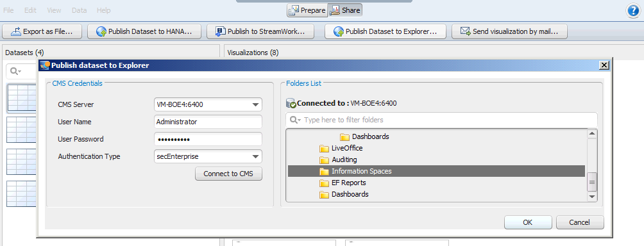Open the View menu
644x246 pixels.
click(54, 10)
